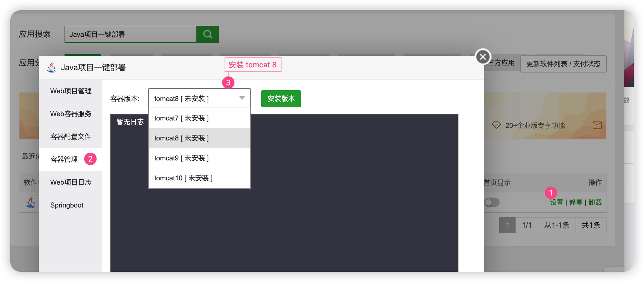644x282 pixels.
Task: Close the Java deployment dialog
Action: (483, 57)
